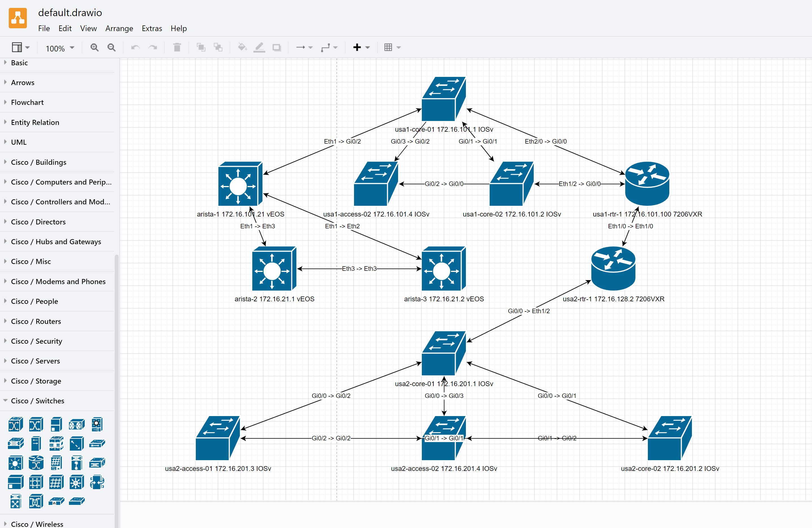
Task: Click the drawio logo icon
Action: 18,18
